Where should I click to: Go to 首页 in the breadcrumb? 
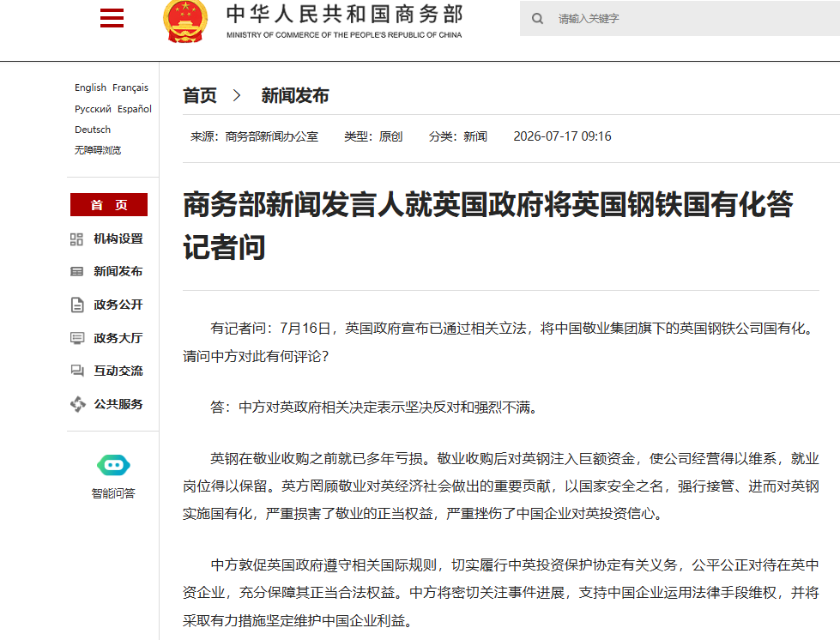pos(200,96)
